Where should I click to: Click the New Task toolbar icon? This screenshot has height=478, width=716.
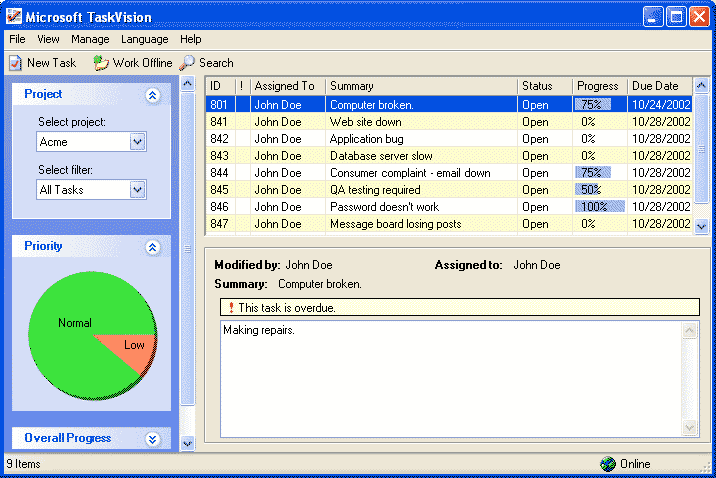point(16,63)
